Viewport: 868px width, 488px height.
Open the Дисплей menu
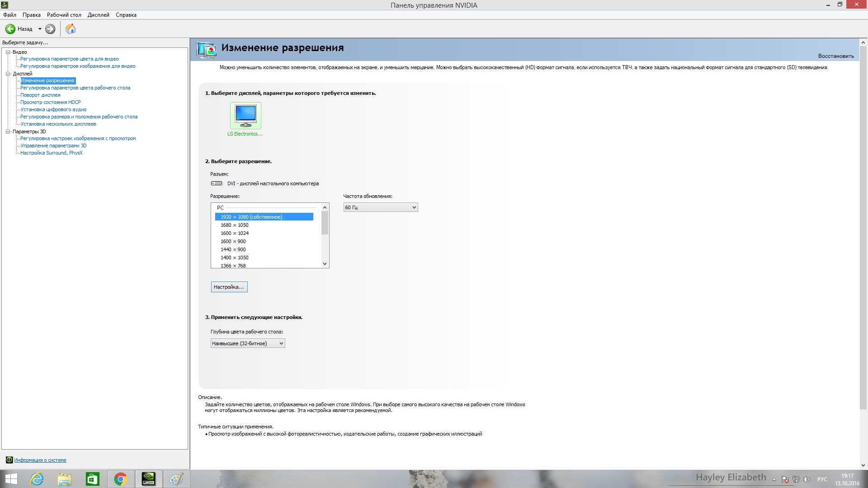pos(98,15)
